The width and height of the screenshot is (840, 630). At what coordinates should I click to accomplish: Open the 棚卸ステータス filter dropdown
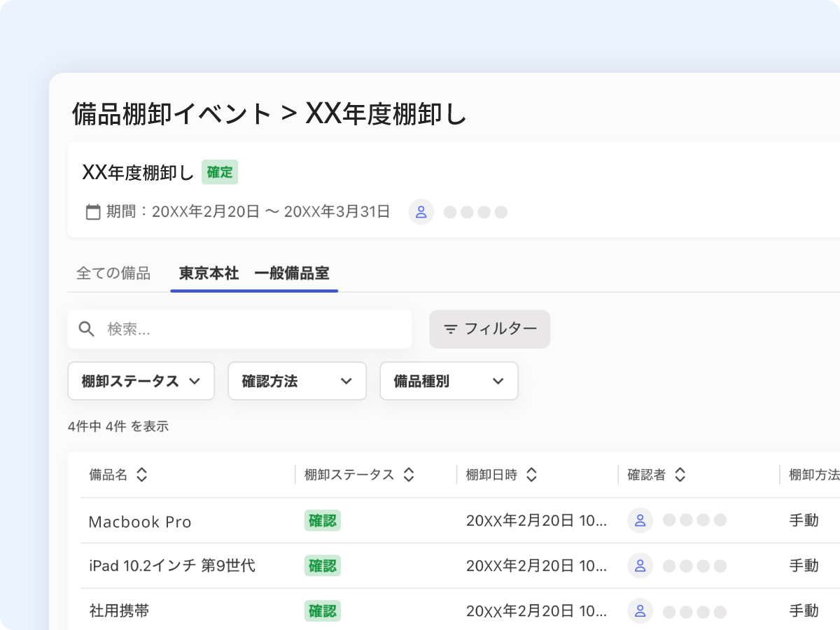(x=141, y=381)
